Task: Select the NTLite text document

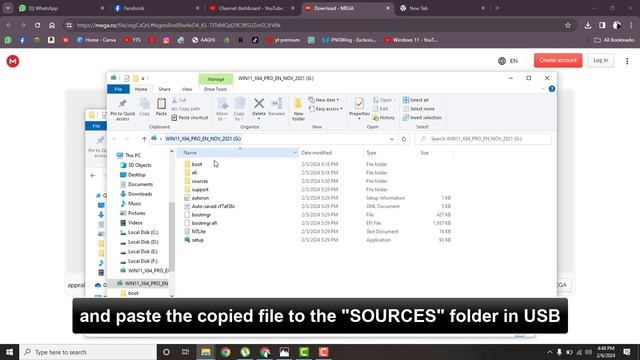Action: coord(199,231)
